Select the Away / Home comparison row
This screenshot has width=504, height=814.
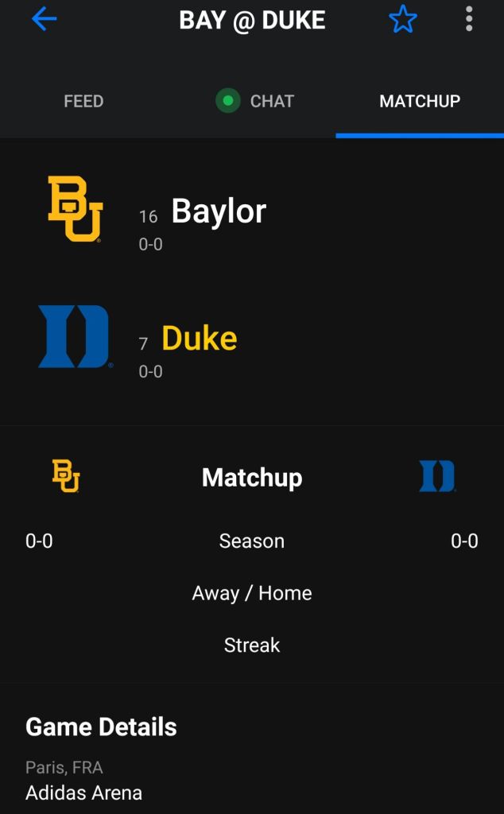coord(252,593)
